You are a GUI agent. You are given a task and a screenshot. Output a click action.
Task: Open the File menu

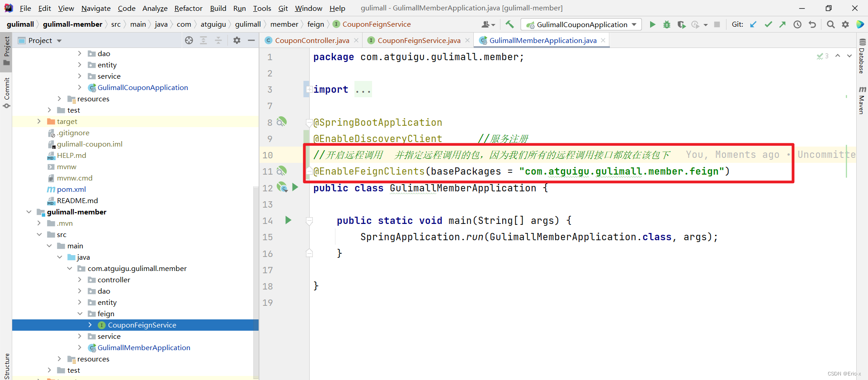(x=25, y=8)
